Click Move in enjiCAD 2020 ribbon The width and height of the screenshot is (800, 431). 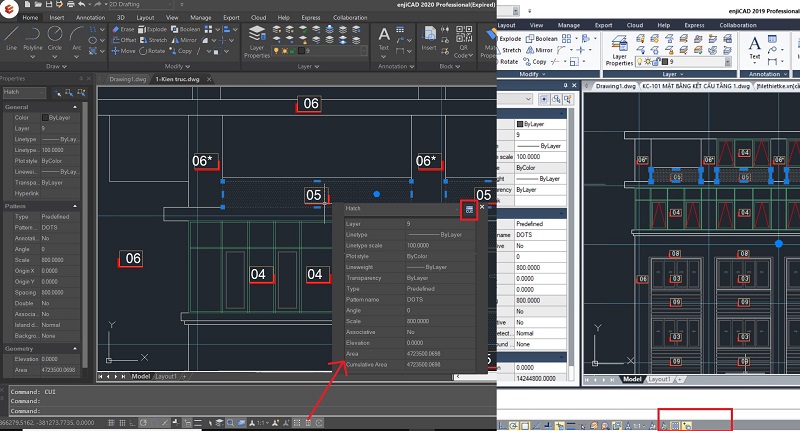(123, 51)
